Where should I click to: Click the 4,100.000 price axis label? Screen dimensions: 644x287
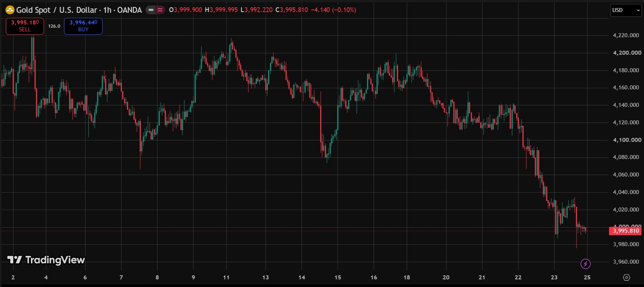pos(627,140)
